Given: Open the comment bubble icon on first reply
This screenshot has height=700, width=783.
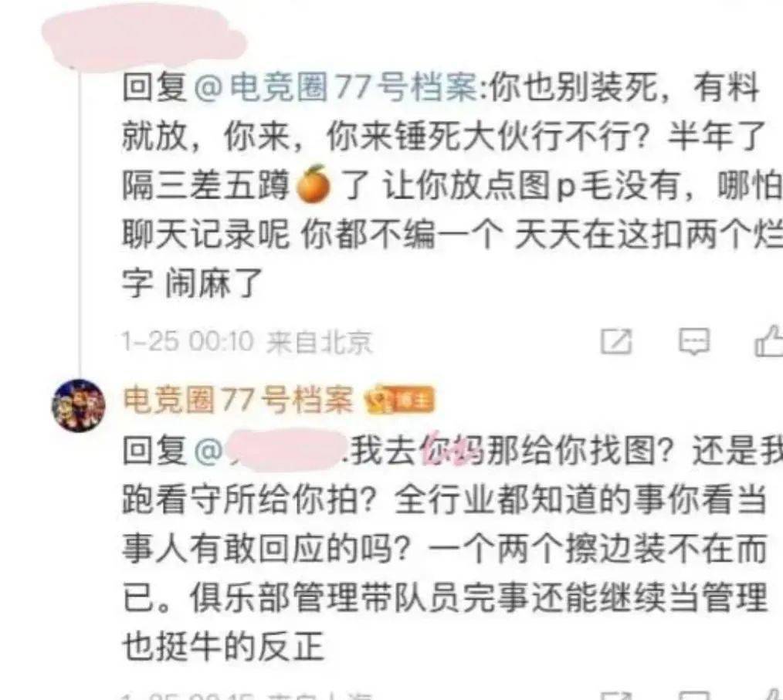Looking at the screenshot, I should tap(693, 342).
